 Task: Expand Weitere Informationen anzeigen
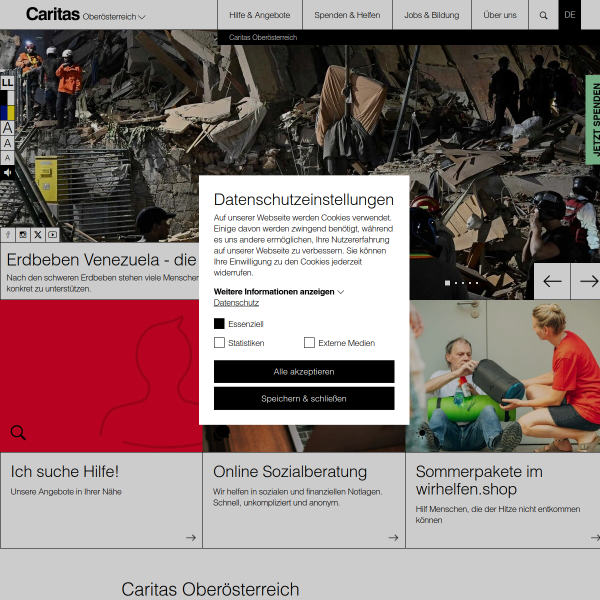(x=279, y=292)
